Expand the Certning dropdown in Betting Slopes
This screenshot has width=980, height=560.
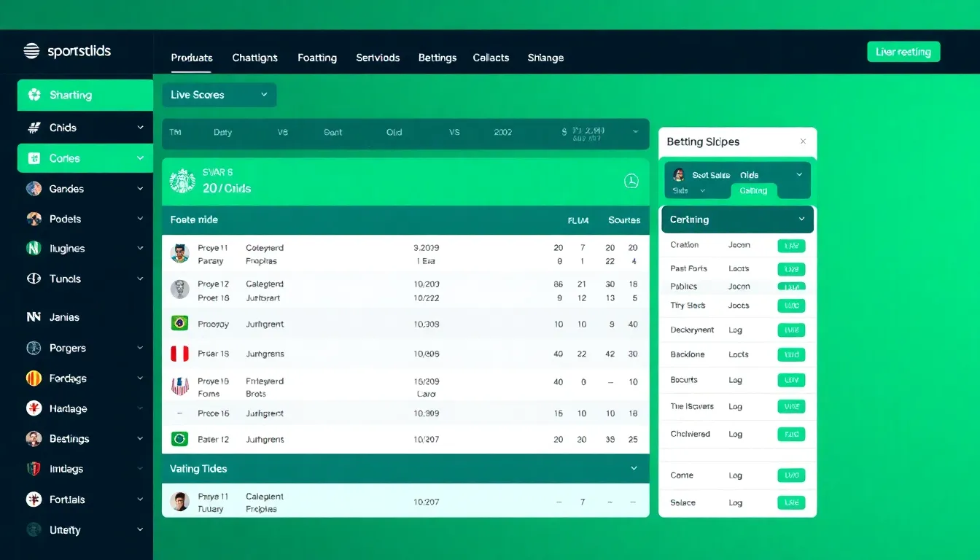736,219
